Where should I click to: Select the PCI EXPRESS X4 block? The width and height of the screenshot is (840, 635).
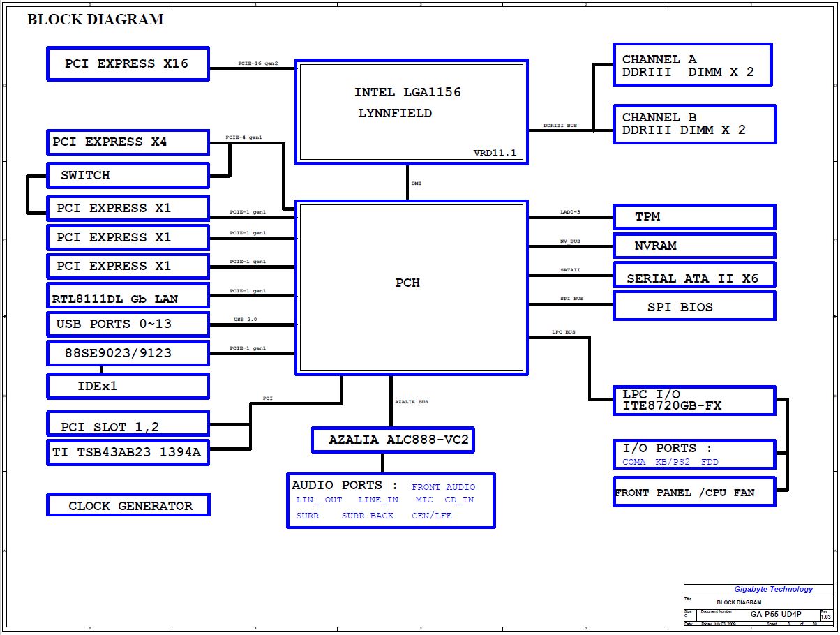coord(128,142)
